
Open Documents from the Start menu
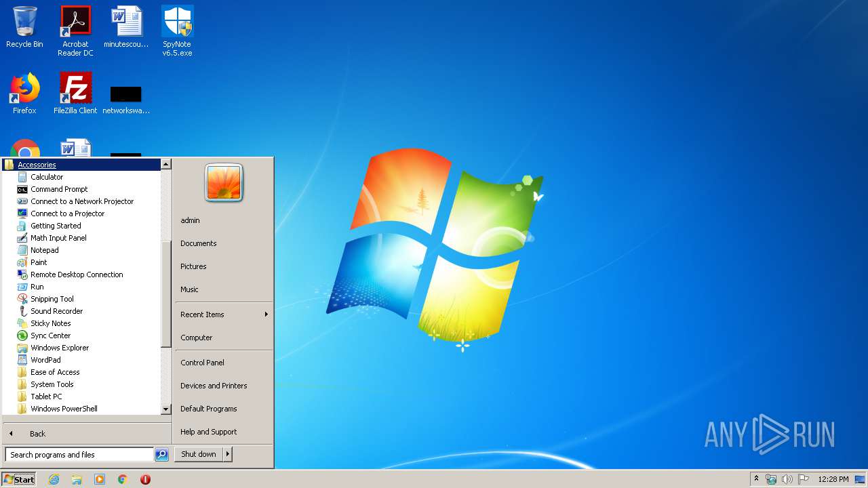198,243
